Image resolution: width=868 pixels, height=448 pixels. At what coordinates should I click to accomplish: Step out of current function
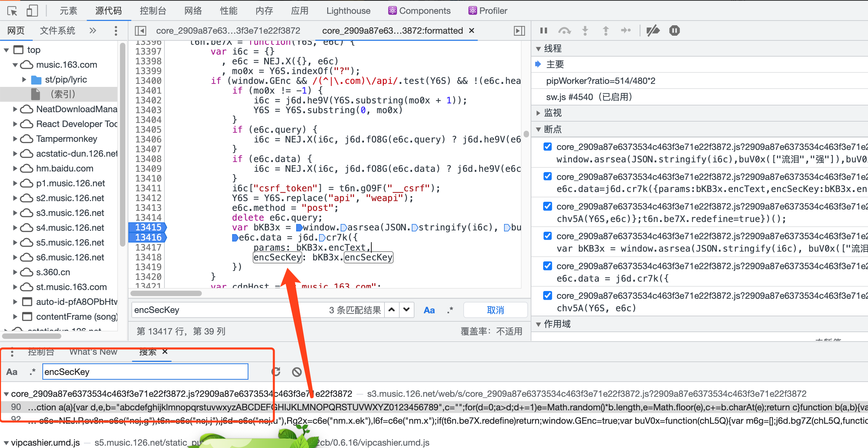[x=606, y=31]
